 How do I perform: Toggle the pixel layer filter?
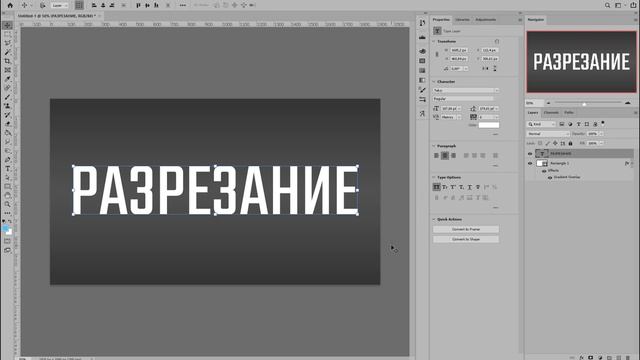click(x=562, y=124)
